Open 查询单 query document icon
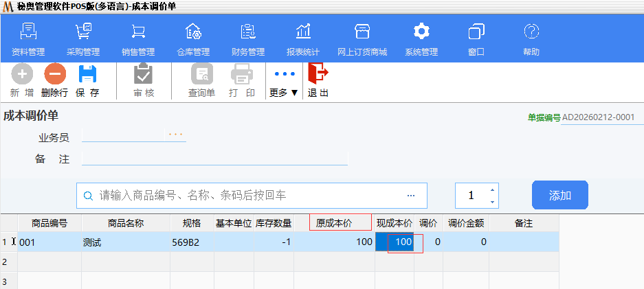This screenshot has width=644, height=289. [x=202, y=75]
